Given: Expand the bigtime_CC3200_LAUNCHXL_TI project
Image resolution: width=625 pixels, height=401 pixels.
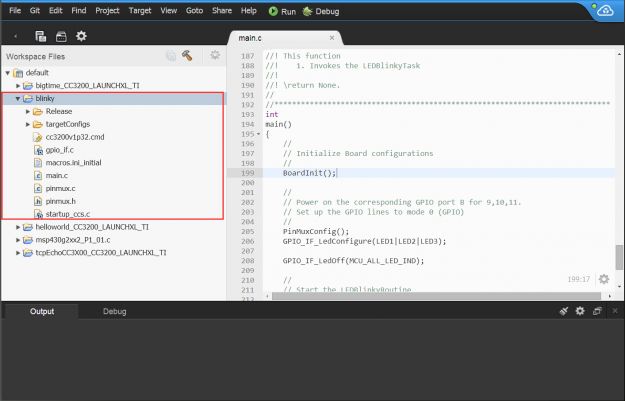Looking at the screenshot, I should 18,86.
